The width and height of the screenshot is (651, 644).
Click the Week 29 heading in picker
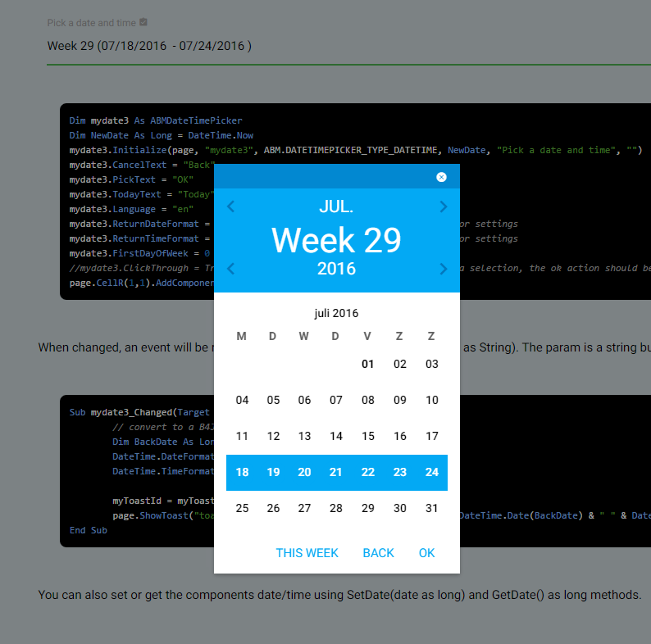336,240
